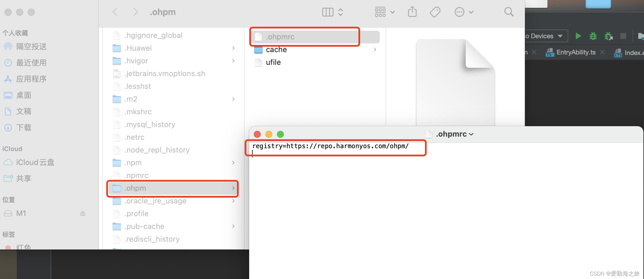Attach debugger to process in DevEco Studio

[608, 36]
